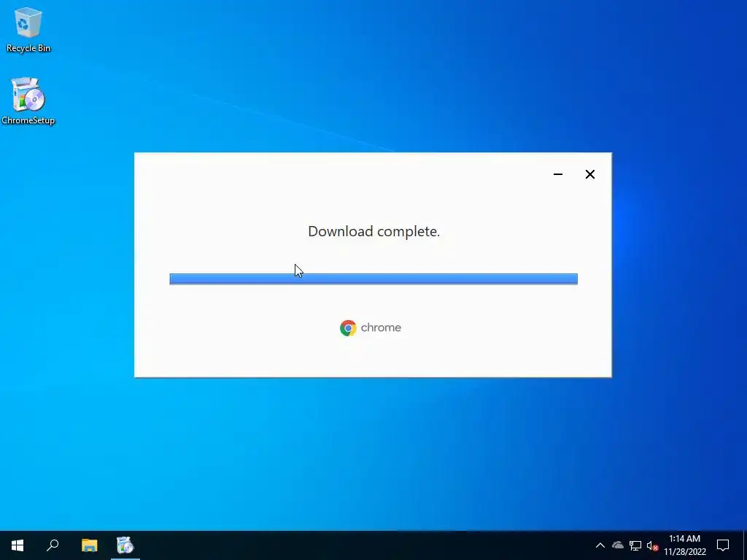Viewport: 747px width, 560px height.
Task: Click the "Download complete." text
Action: (374, 231)
